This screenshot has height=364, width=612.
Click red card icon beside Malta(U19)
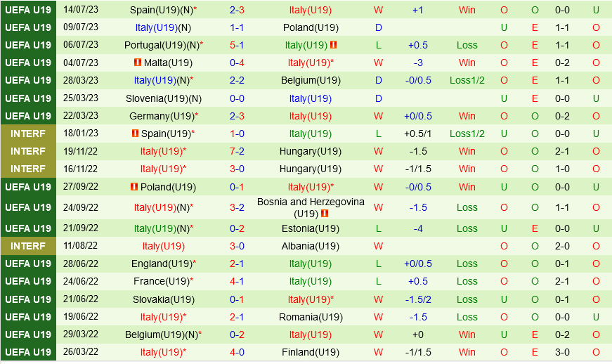(x=138, y=63)
